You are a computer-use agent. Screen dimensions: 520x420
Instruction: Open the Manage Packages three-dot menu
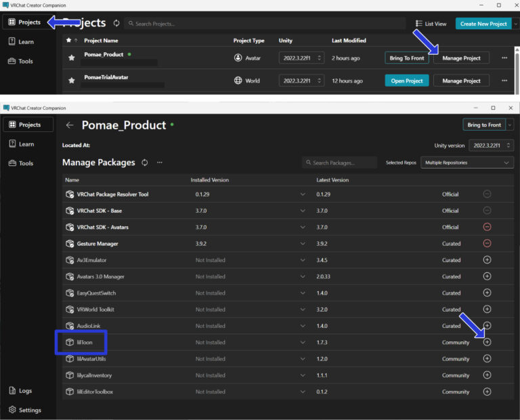(x=160, y=163)
